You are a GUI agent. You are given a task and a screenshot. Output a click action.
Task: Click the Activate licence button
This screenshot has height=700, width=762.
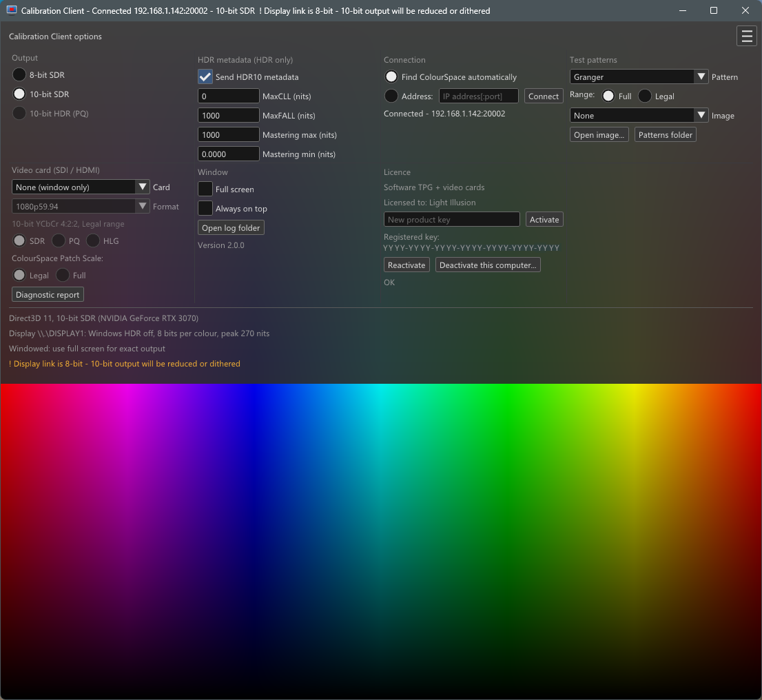(544, 219)
